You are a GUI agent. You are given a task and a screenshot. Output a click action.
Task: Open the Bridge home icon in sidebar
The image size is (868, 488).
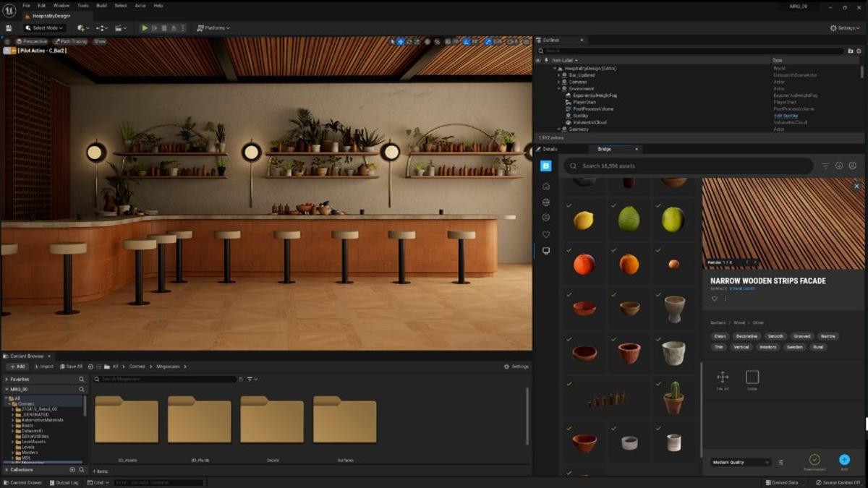point(546,187)
